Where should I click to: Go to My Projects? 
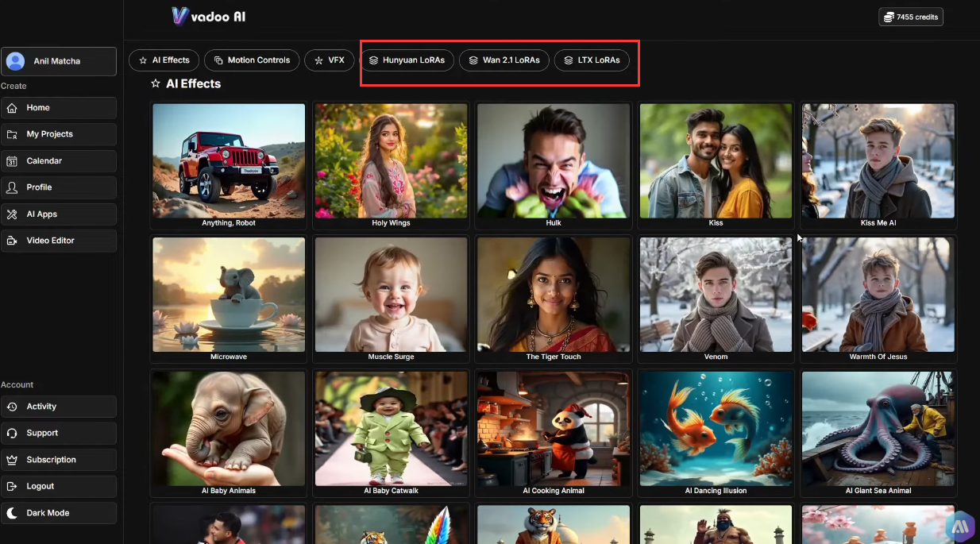click(59, 134)
